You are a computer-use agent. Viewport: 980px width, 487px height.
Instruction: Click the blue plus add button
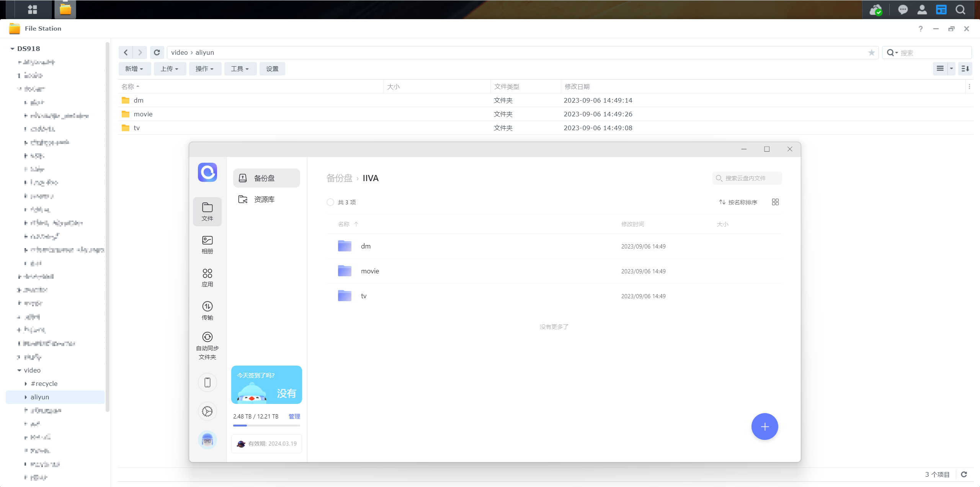pos(764,427)
